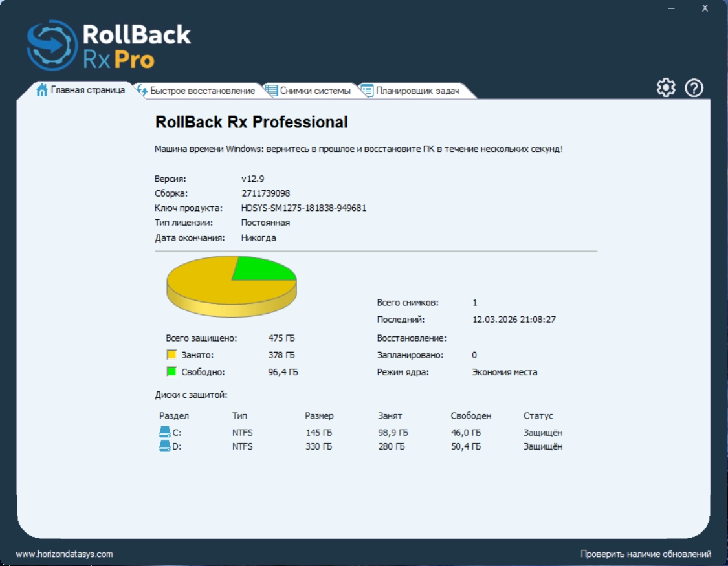Click the home icon on Главная страница tab

click(x=42, y=90)
